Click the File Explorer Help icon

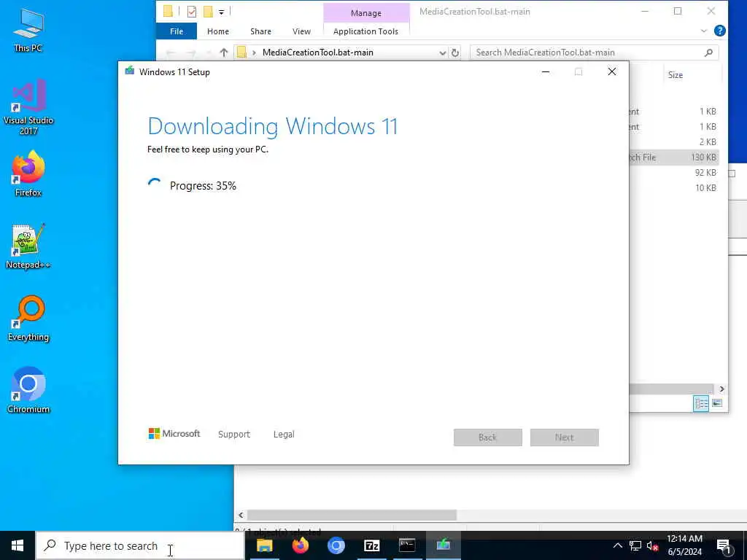click(720, 31)
